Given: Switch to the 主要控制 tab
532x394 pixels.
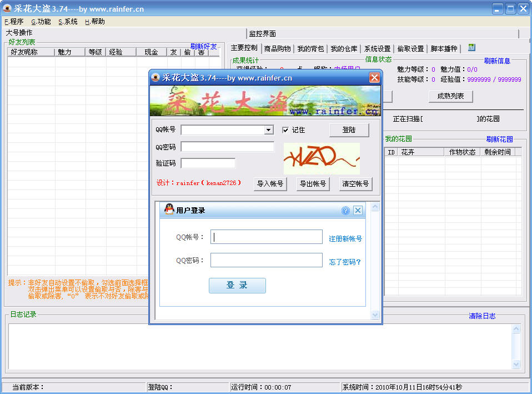Looking at the screenshot, I should tap(244, 48).
